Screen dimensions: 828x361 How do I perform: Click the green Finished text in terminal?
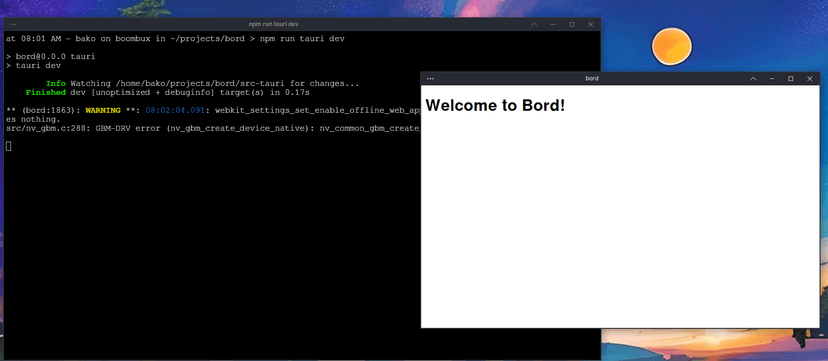click(x=45, y=92)
